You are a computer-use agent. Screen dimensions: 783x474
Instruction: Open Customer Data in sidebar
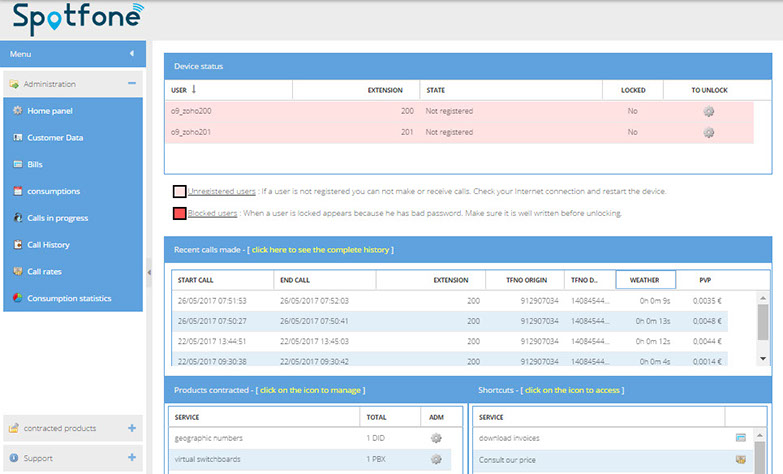[54, 138]
